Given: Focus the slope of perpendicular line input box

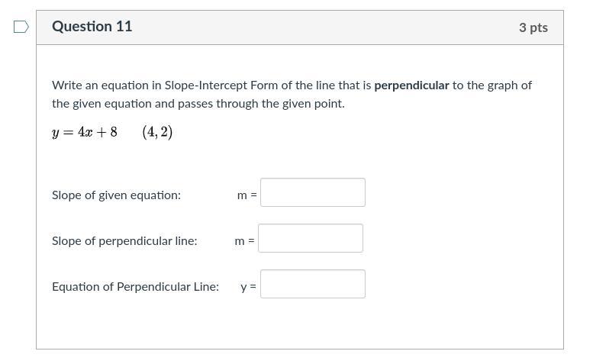Looking at the screenshot, I should coord(311,238).
